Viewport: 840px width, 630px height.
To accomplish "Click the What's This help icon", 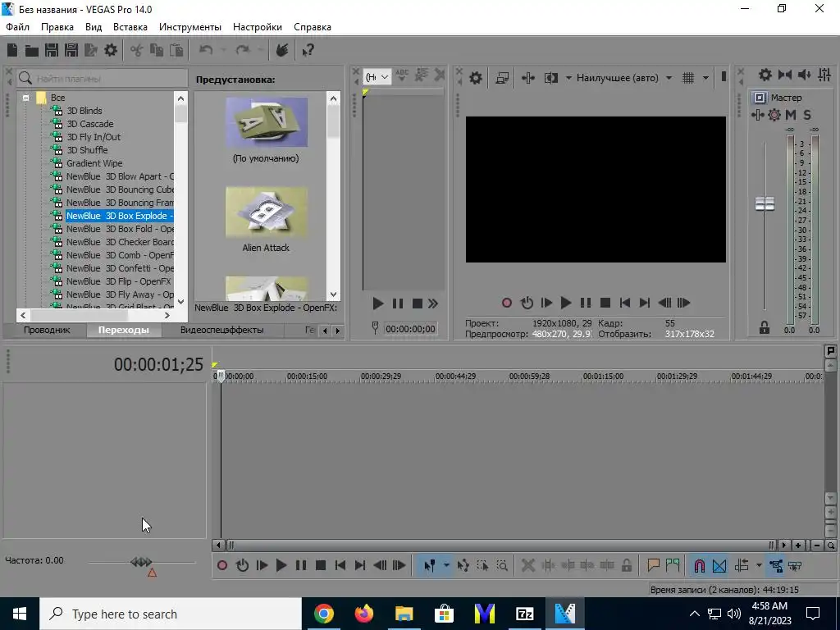I will [x=308, y=50].
